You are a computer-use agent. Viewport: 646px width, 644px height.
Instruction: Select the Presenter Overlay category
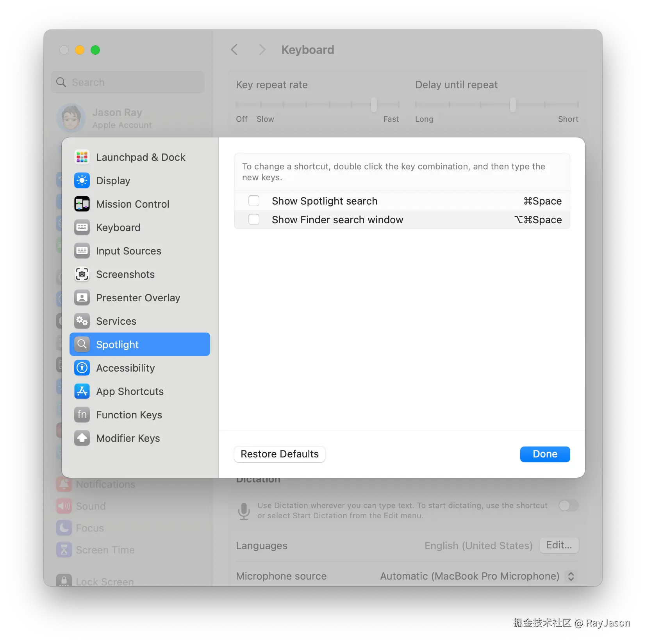[x=140, y=297]
